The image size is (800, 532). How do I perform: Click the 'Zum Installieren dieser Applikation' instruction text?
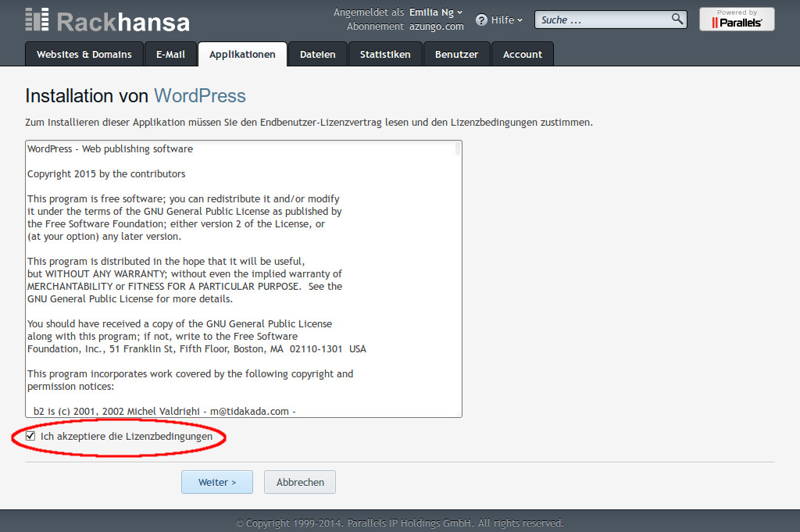[x=309, y=123]
